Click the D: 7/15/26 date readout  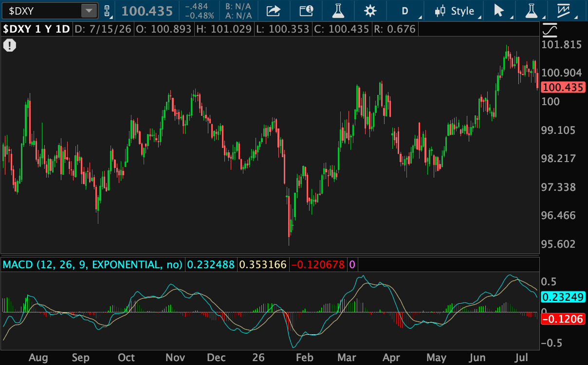tap(103, 29)
